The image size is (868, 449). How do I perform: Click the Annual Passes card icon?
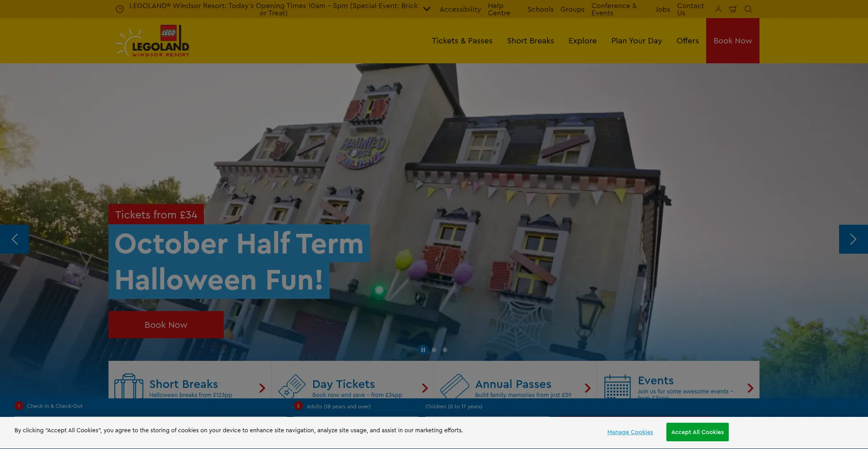tap(454, 386)
